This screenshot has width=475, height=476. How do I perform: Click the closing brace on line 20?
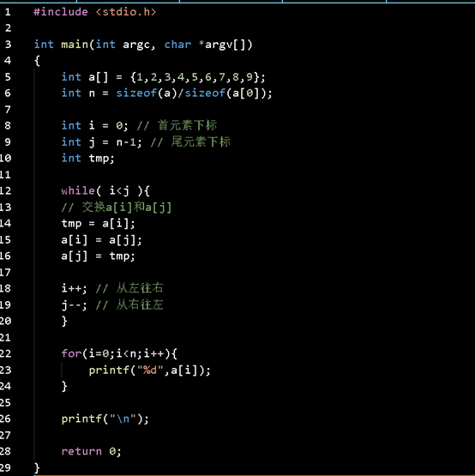coord(64,321)
